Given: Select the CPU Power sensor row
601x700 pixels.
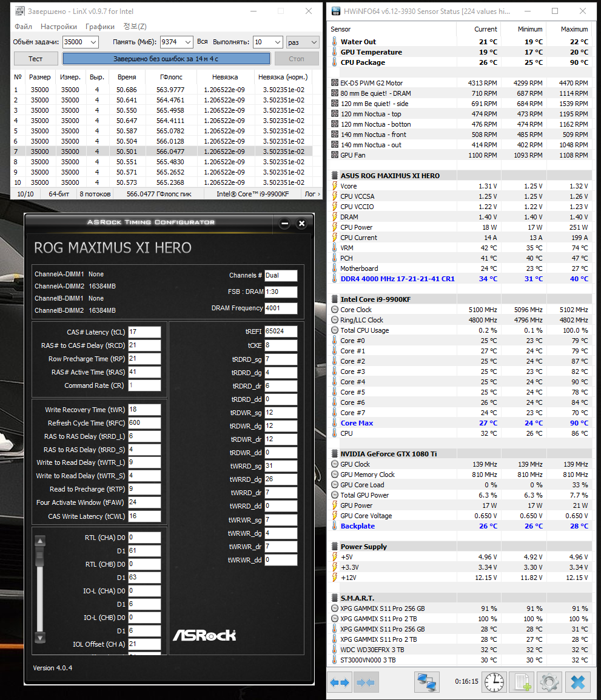Looking at the screenshot, I should (x=460, y=227).
